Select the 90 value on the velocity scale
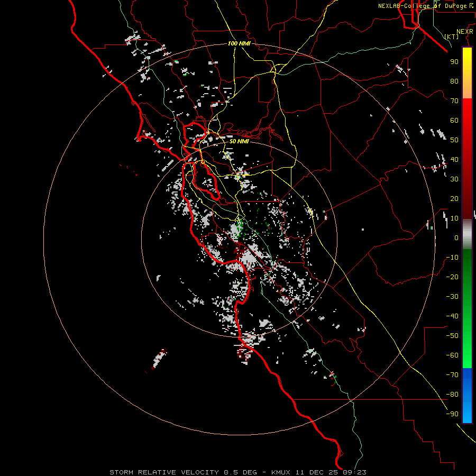This screenshot has height=476, width=476. (454, 62)
